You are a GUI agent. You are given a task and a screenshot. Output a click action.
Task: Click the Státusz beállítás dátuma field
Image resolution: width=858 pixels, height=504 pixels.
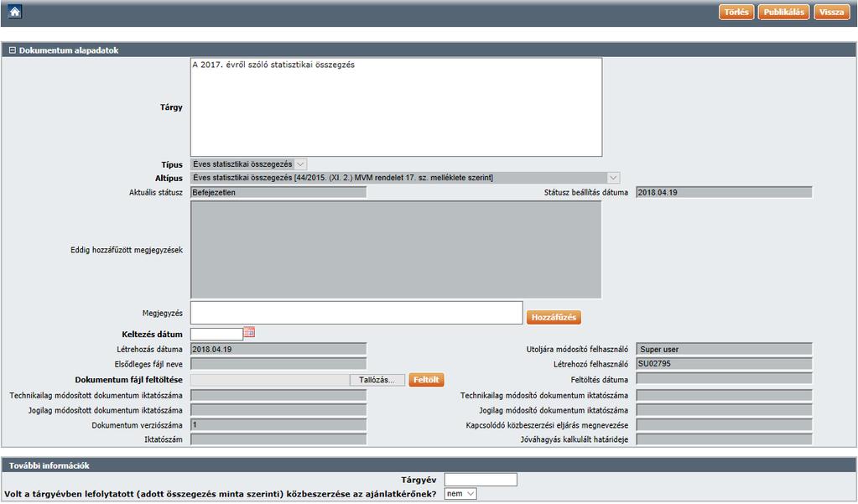tap(724, 193)
